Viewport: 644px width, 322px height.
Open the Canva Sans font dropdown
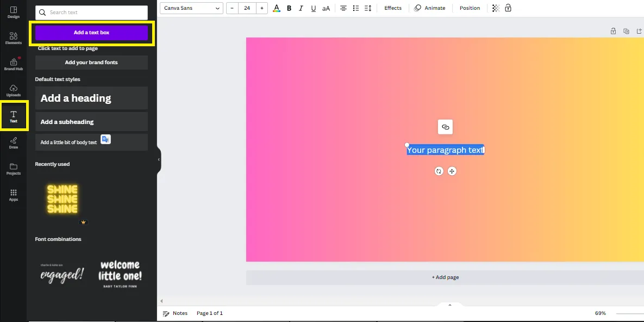tap(191, 8)
